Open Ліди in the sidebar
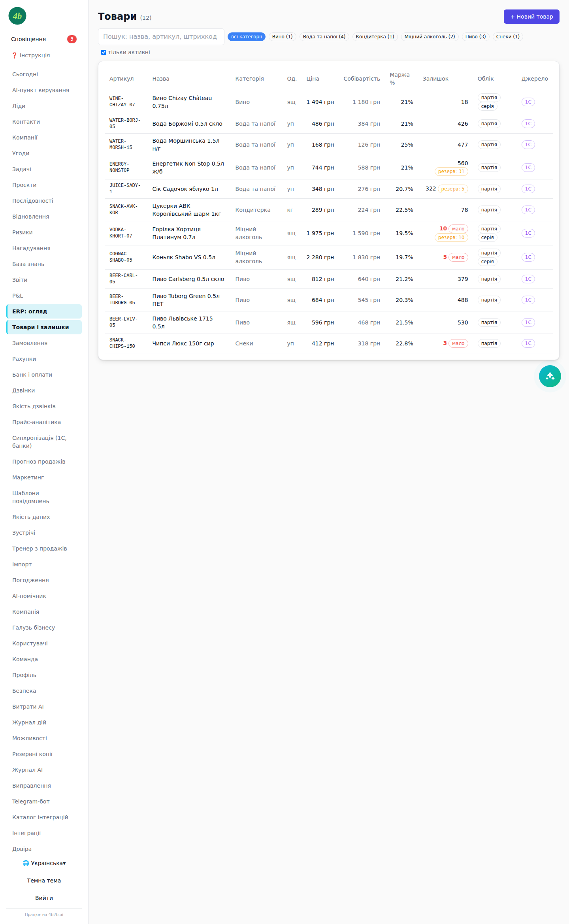 coord(44,106)
